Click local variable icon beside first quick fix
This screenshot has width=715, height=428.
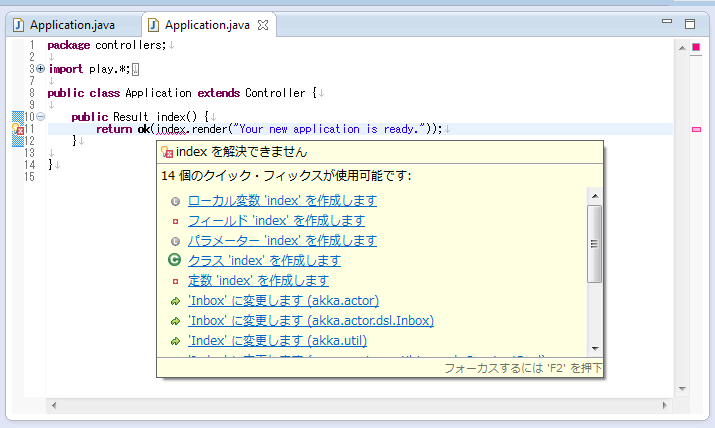pos(175,201)
